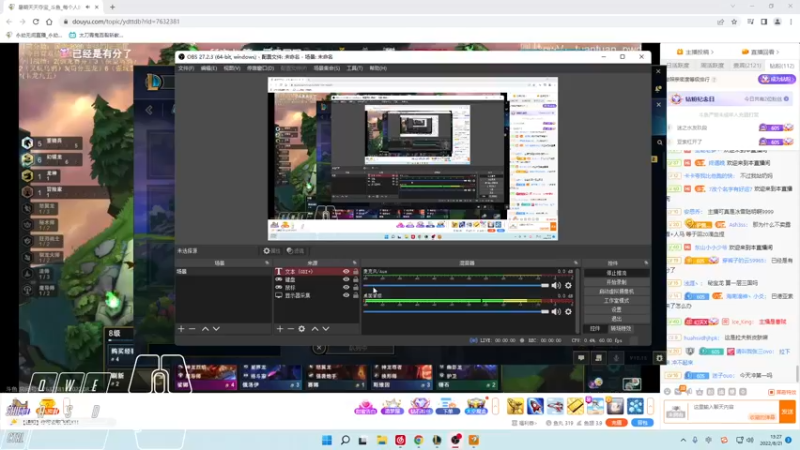Toggle lock on the Text (GDI+) source
The height and width of the screenshot is (450, 800).
pos(356,271)
